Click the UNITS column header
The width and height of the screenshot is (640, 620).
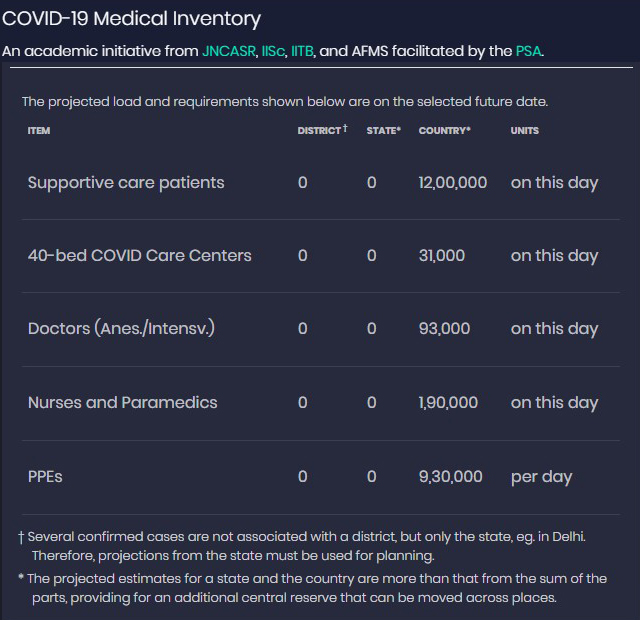point(524,131)
